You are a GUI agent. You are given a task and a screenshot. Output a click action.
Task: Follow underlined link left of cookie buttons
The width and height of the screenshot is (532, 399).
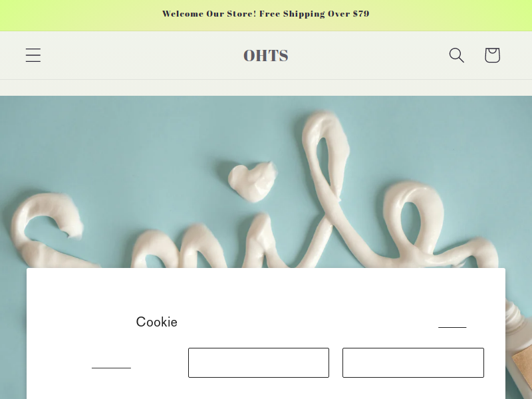click(x=111, y=368)
